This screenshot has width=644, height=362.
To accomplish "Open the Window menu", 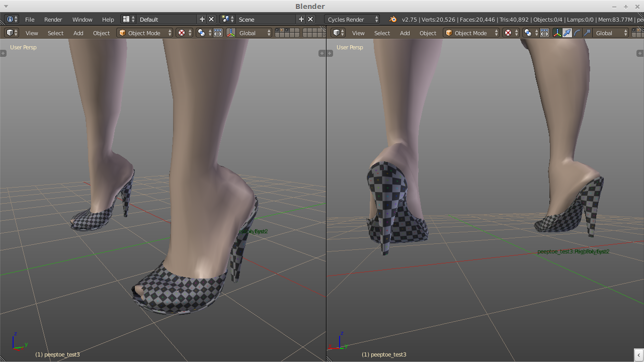I will 82,19.
